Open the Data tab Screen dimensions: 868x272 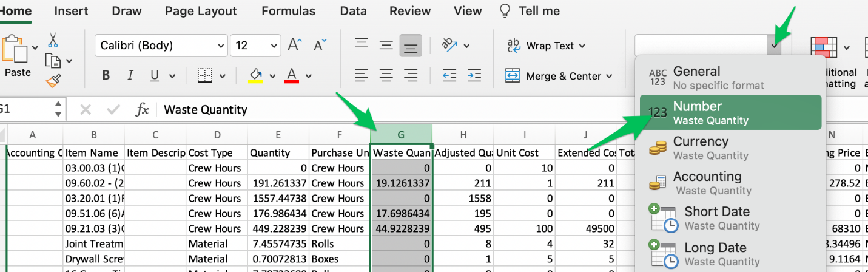(353, 11)
